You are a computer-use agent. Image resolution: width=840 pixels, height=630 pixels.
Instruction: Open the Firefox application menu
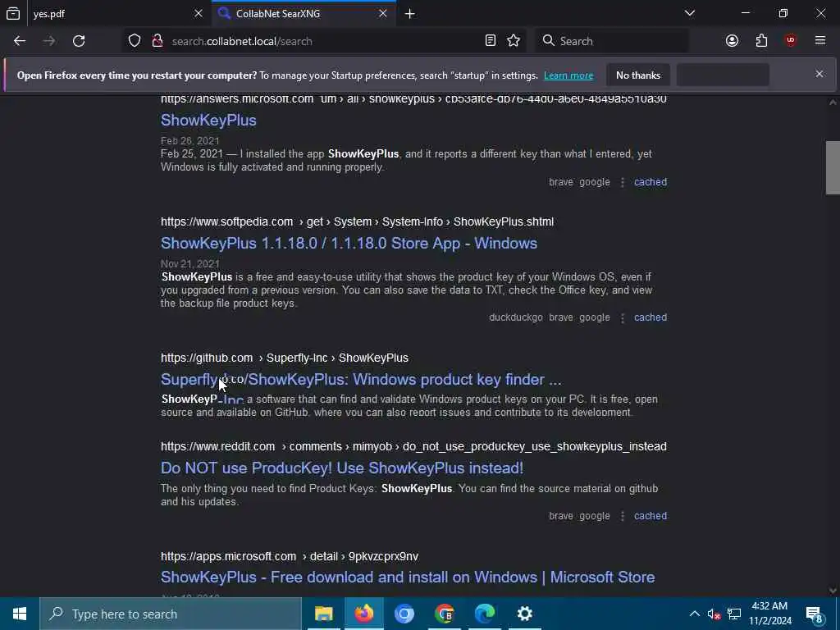(x=820, y=41)
